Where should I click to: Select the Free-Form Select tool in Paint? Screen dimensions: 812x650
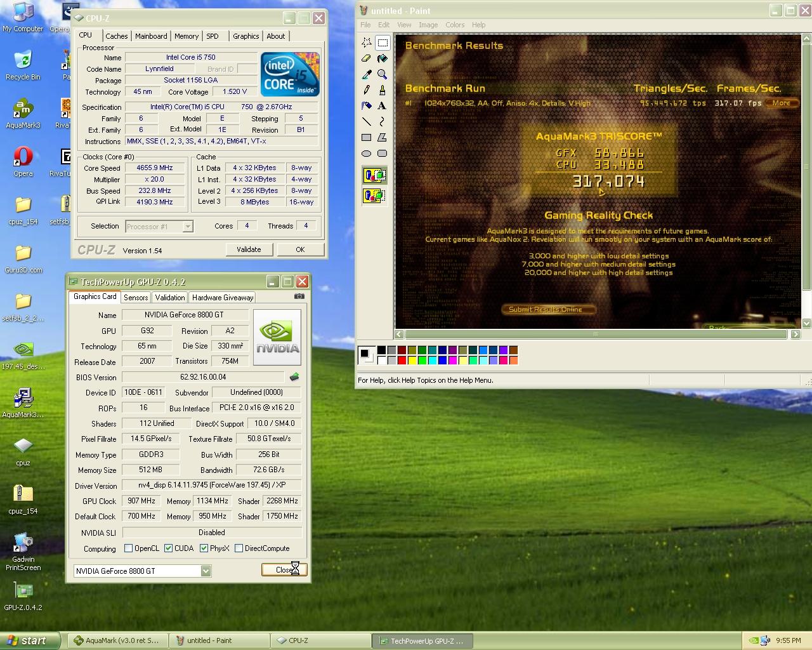click(x=367, y=43)
